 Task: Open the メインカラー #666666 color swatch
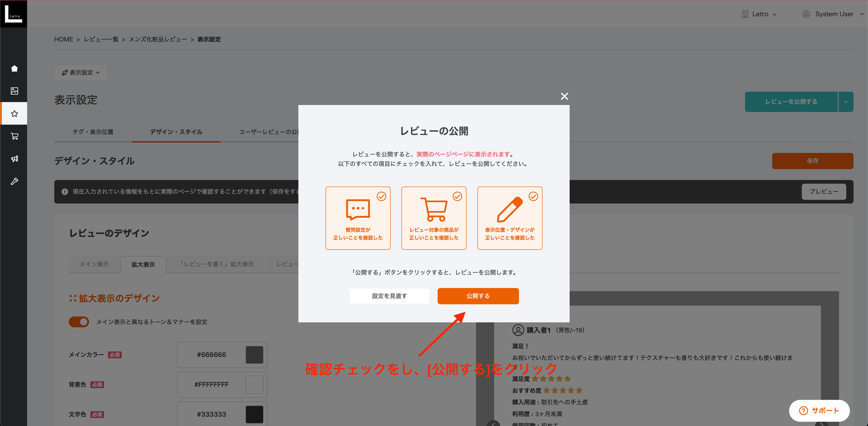[x=254, y=354]
